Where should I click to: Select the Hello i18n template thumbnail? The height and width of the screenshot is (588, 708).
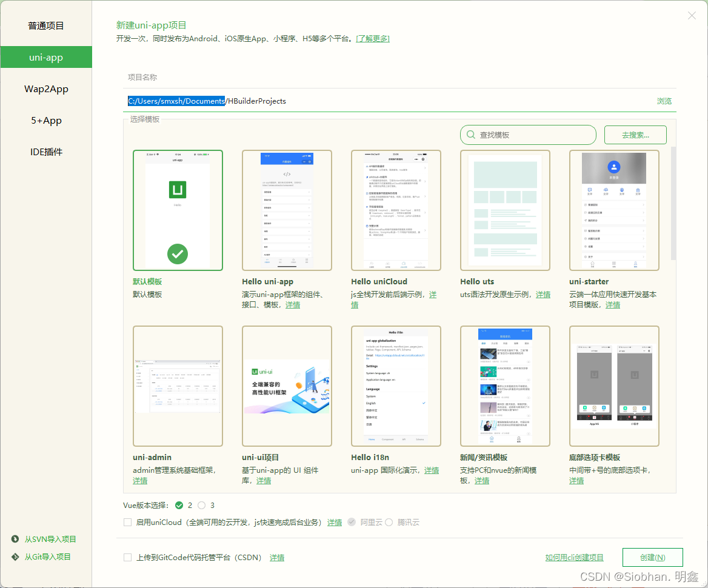coord(396,386)
